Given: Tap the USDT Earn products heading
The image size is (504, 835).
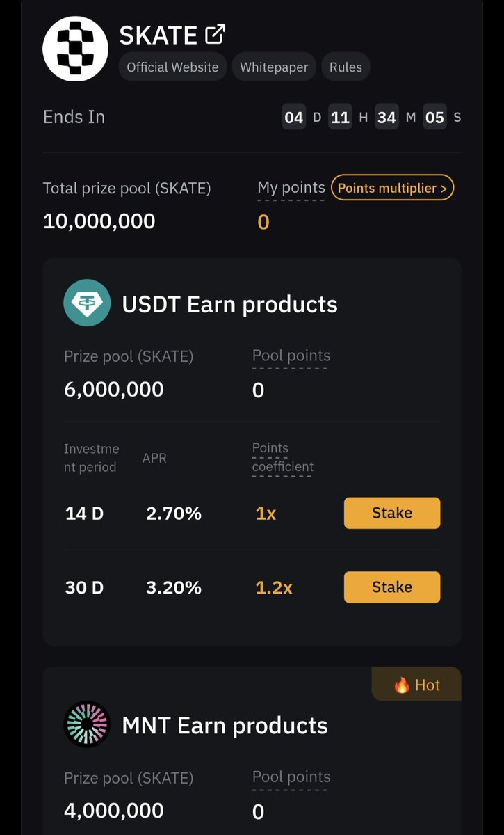Looking at the screenshot, I should [229, 304].
